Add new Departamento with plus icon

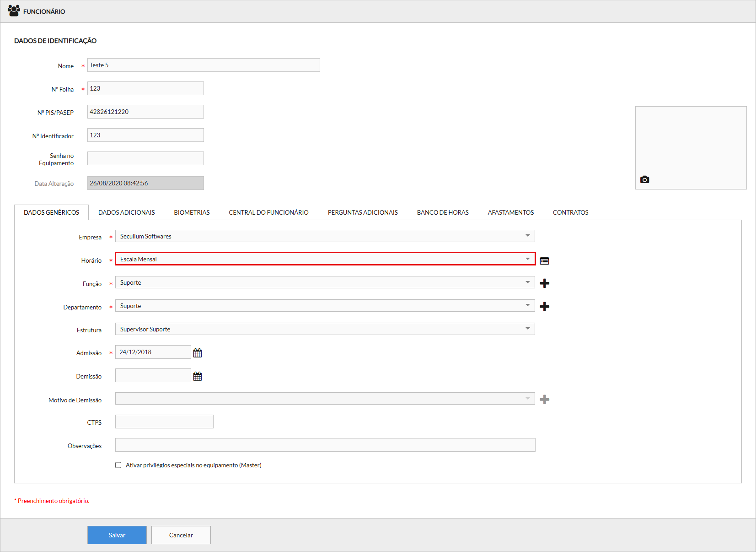544,307
